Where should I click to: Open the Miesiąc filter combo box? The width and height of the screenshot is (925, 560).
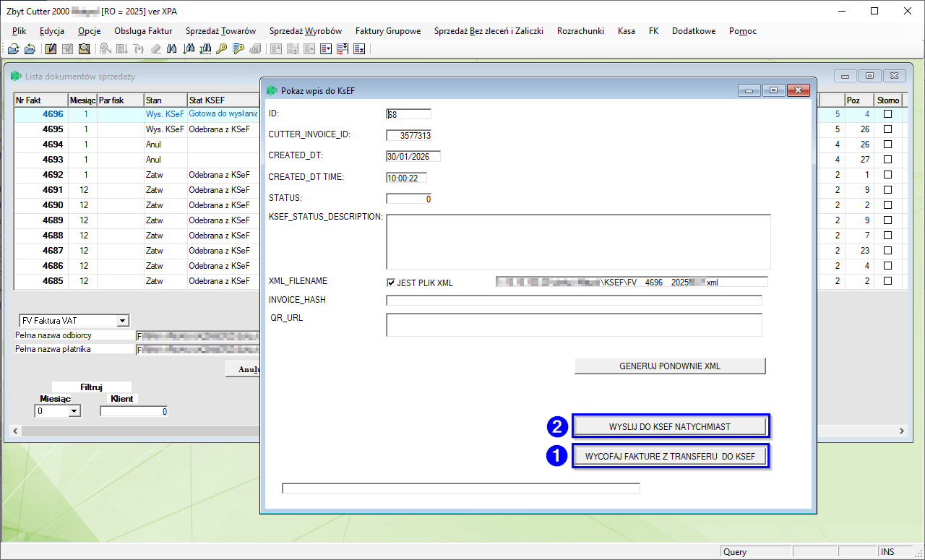point(74,411)
